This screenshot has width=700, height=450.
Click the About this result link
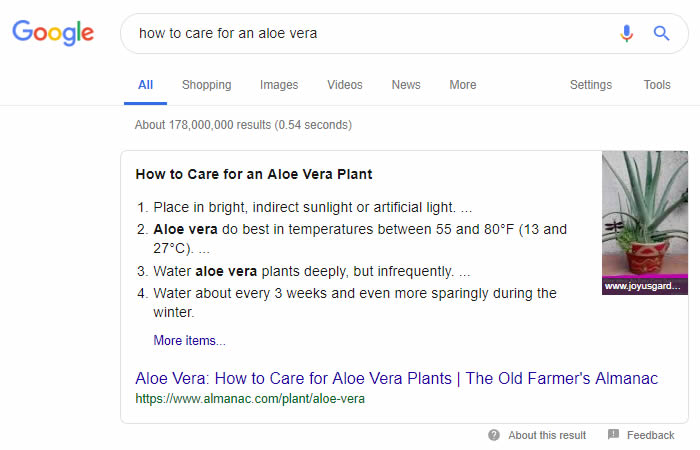[547, 435]
